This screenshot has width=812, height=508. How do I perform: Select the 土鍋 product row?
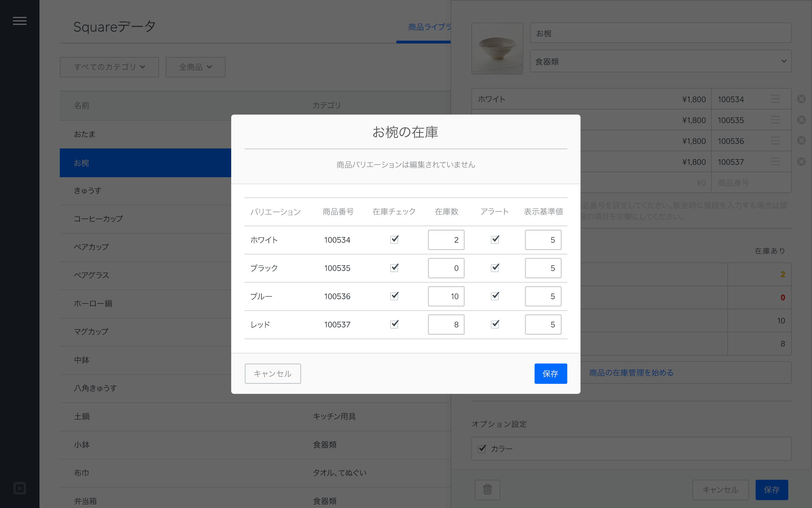coord(255,416)
